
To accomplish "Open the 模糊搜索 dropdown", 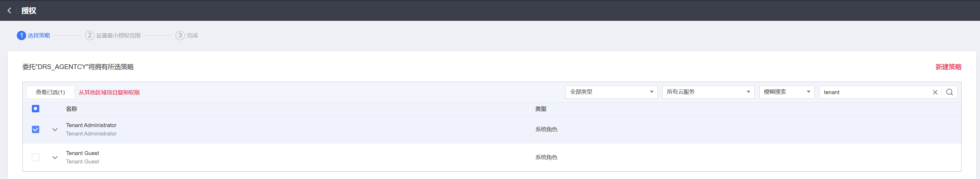I will point(786,92).
